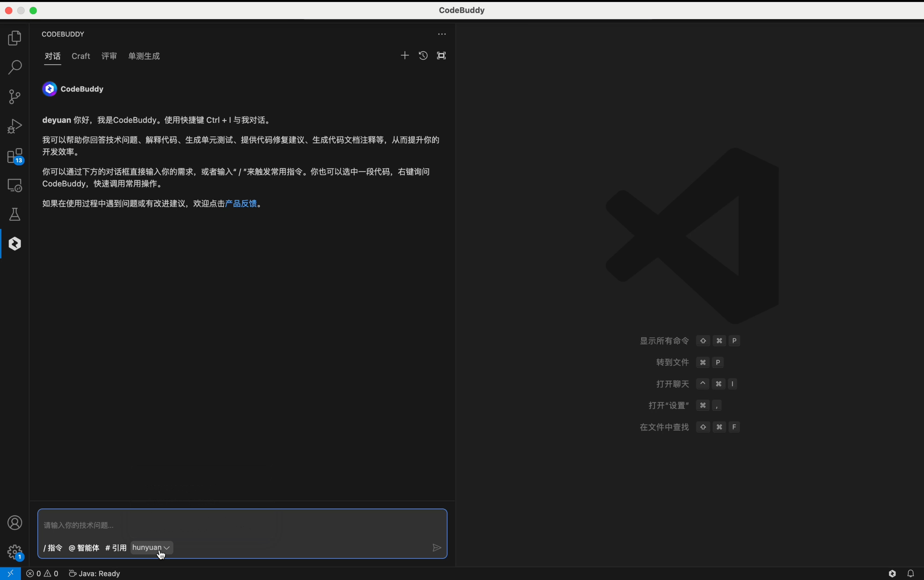The width and height of the screenshot is (924, 580).
Task: Click the 在文件中查找 shortcut hint
Action: coord(690,427)
